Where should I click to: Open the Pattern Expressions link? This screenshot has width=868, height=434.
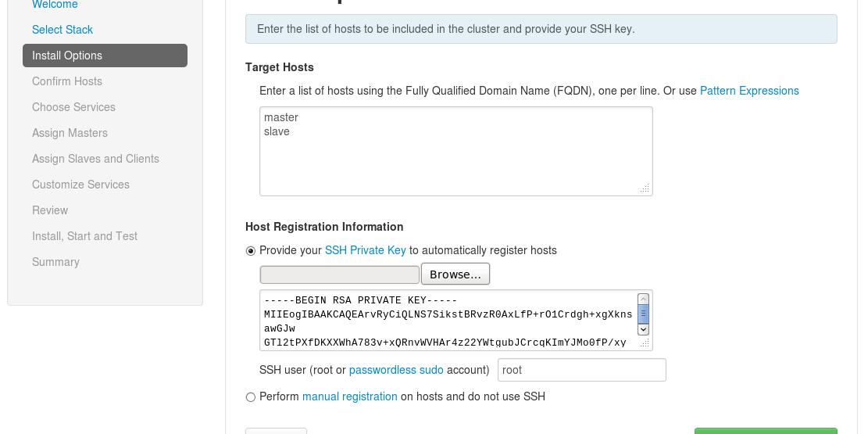click(749, 91)
